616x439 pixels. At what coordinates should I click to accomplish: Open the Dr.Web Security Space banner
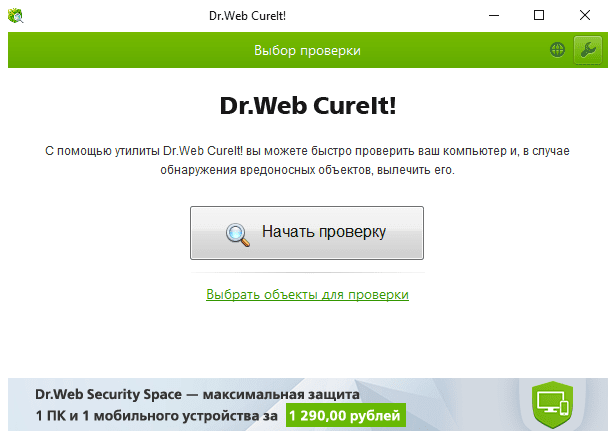[x=308, y=404]
